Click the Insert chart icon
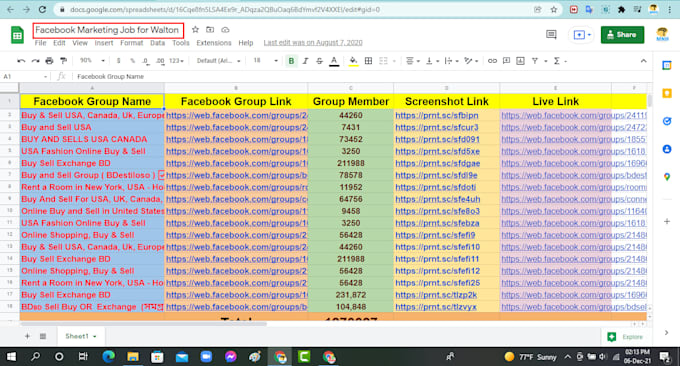 [520, 61]
